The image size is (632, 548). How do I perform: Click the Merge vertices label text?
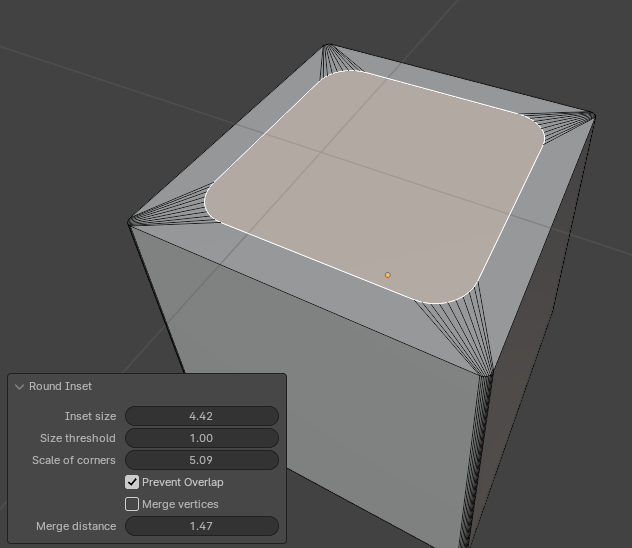[180, 504]
